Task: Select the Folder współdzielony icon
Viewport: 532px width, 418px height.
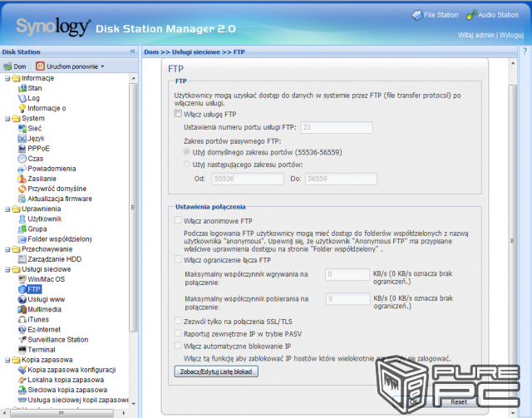Action: 22,239
